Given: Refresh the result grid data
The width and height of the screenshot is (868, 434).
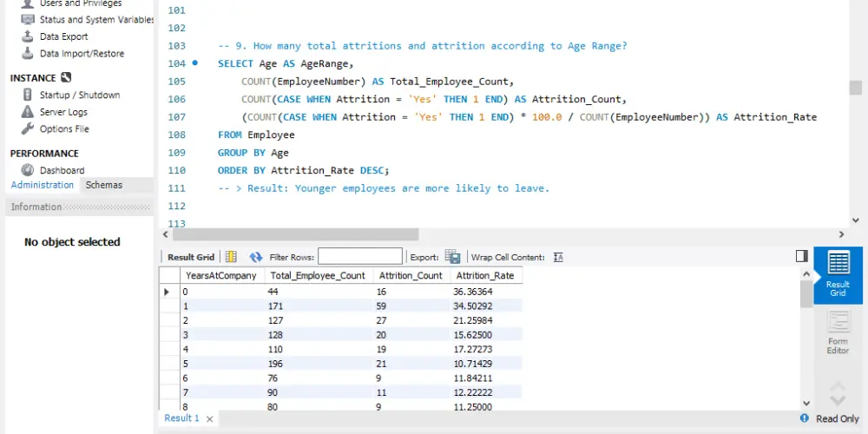Looking at the screenshot, I should point(255,257).
